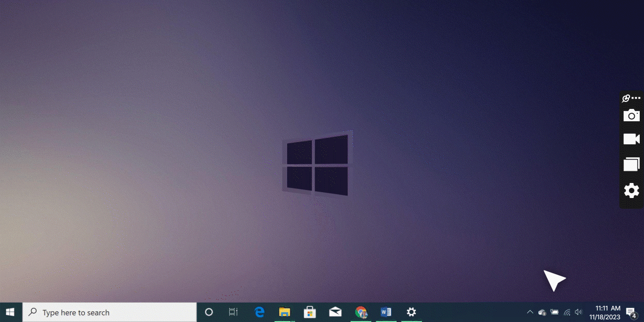Switch to Google Chrome on taskbar
Viewport: 644px width, 322px height.
(361, 312)
